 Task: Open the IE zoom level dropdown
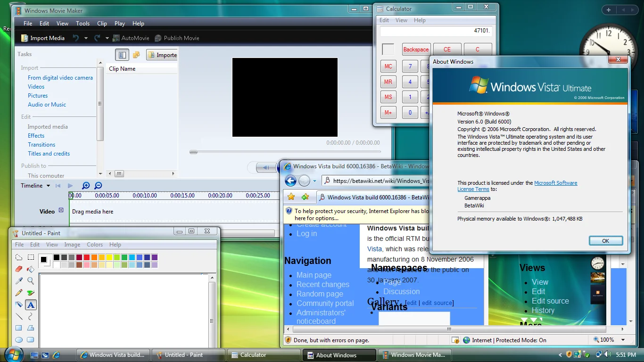[623, 340]
